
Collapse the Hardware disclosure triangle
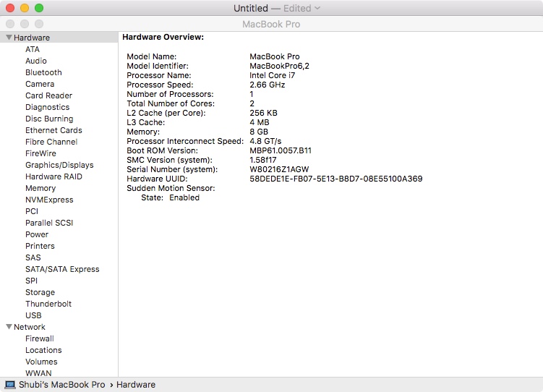tap(9, 38)
